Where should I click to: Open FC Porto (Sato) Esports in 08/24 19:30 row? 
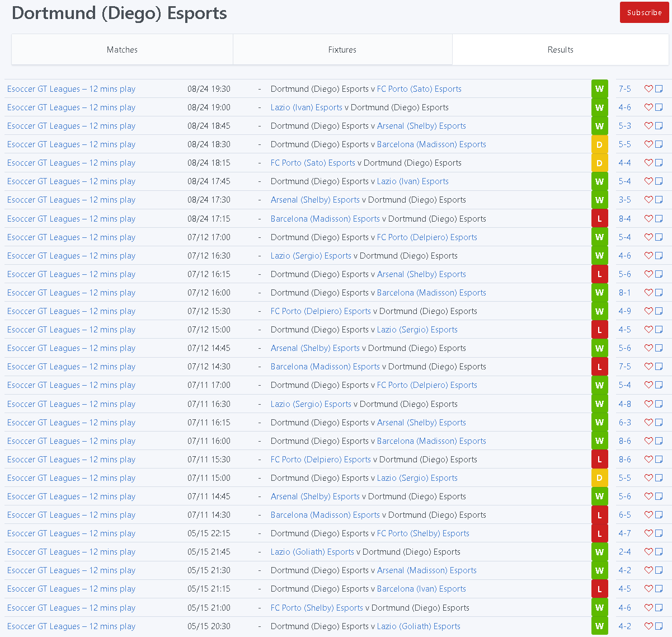[419, 89]
